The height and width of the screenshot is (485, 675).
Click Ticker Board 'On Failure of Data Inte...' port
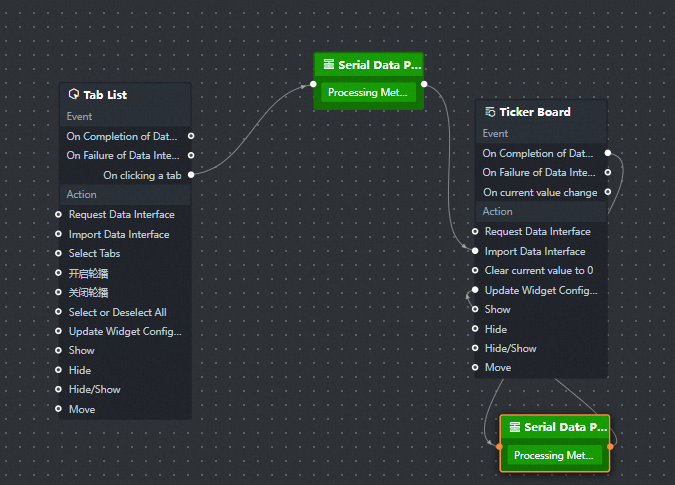(608, 172)
